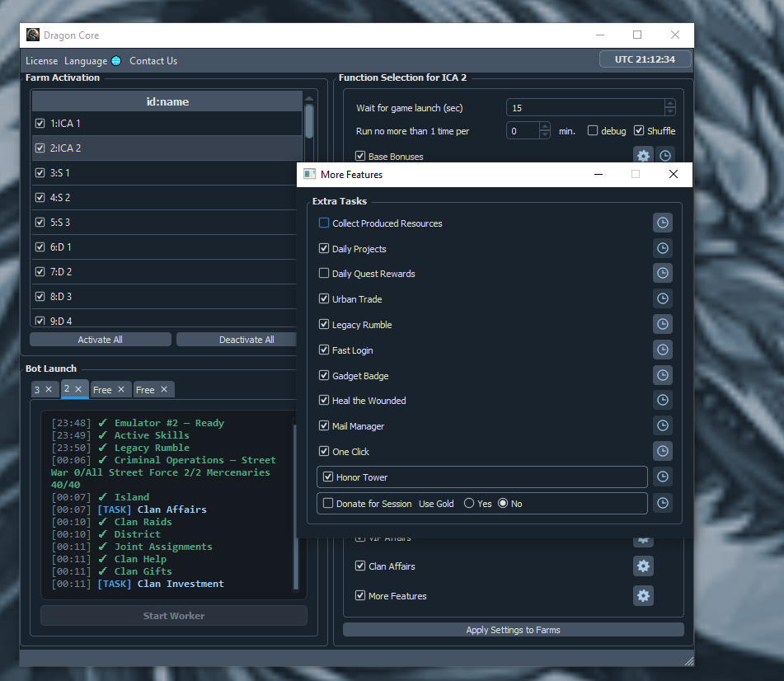Enable Daily Quest Rewards checkbox
784x681 pixels.
pos(324,274)
